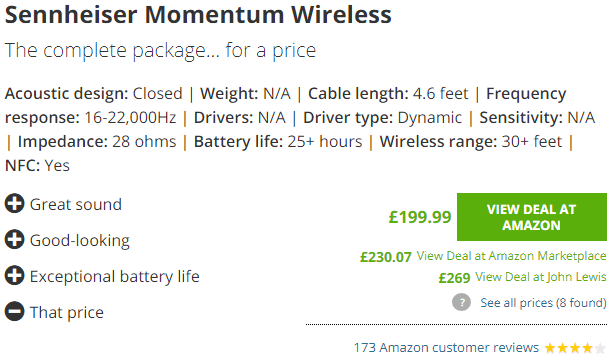Click the plus icon beside Great sound

pos(14,204)
